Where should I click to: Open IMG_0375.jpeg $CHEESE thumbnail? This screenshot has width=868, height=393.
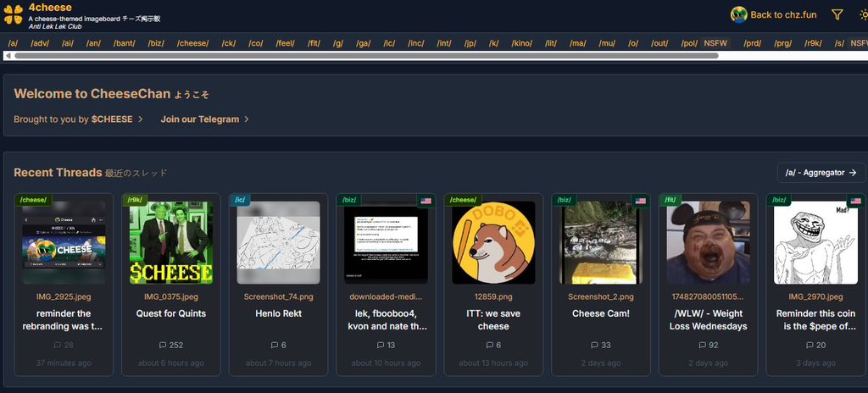pos(171,242)
